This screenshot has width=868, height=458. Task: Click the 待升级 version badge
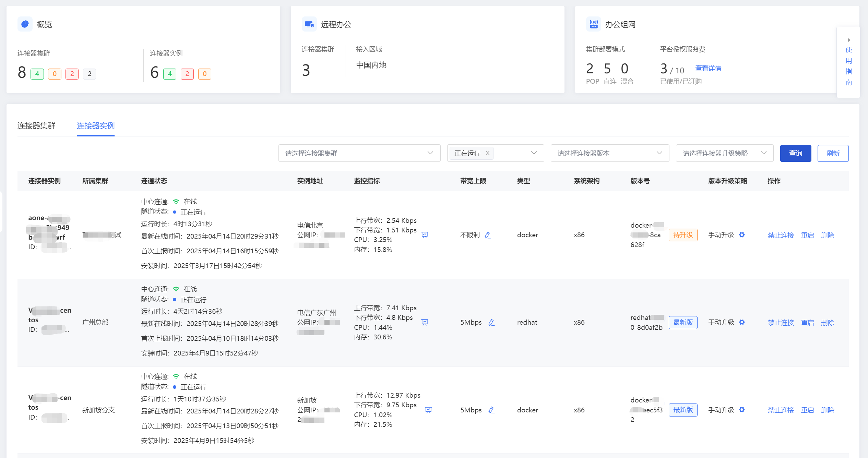(x=683, y=235)
